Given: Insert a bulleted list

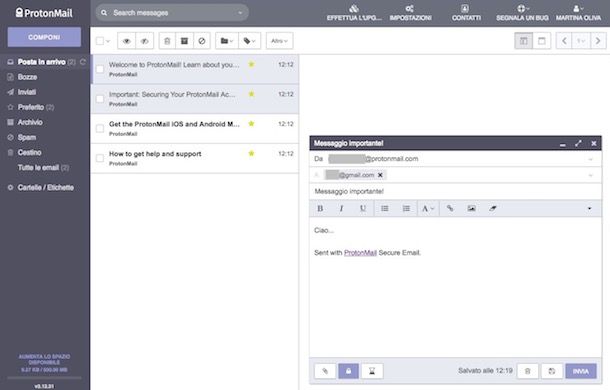Looking at the screenshot, I should click(x=385, y=209).
